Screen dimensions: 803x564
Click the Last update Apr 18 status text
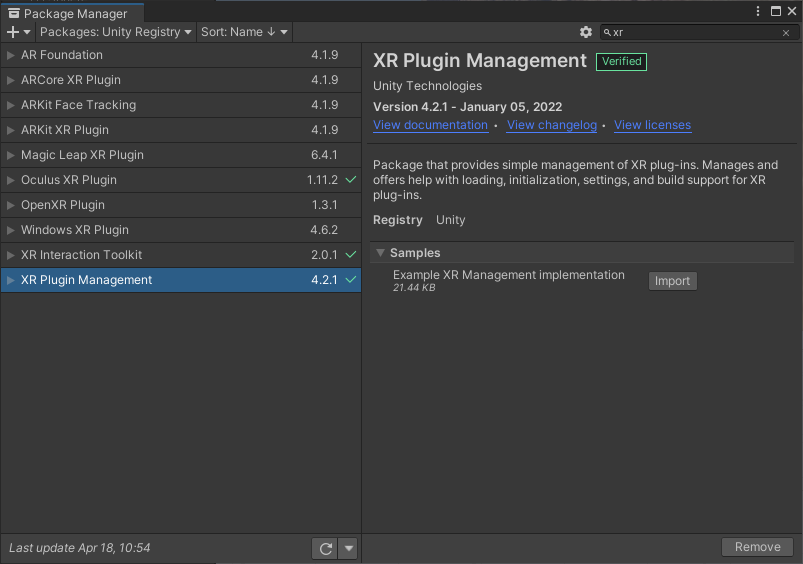(x=80, y=548)
